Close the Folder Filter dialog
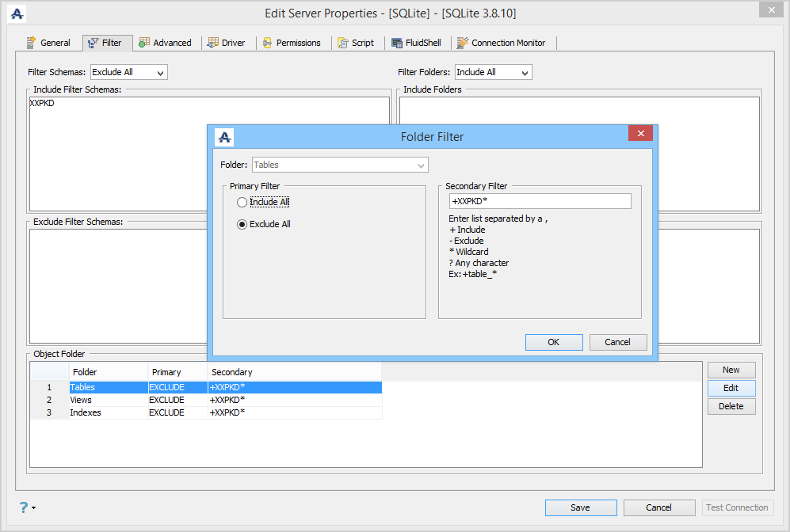The width and height of the screenshot is (790, 532). tap(640, 133)
